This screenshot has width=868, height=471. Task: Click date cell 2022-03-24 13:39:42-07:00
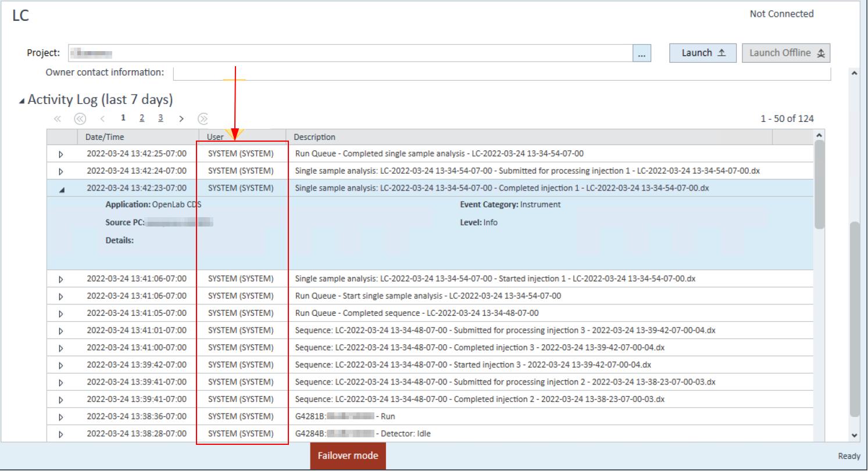coord(137,365)
